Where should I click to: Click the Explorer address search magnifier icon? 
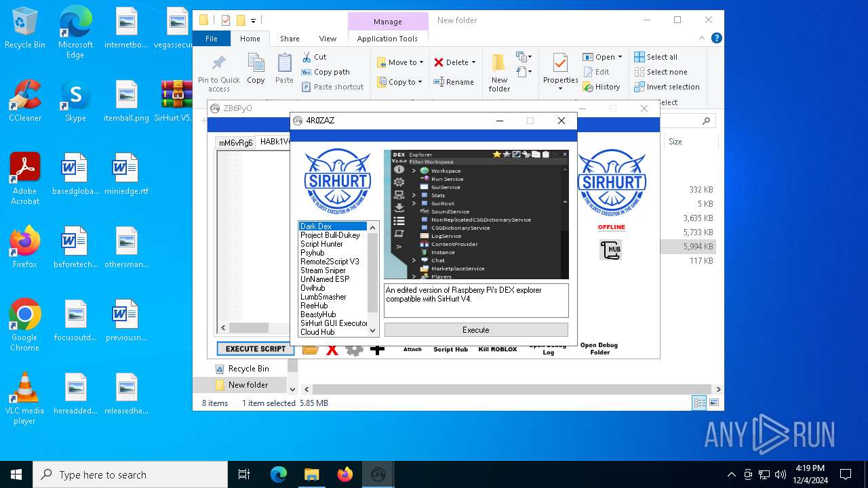(706, 121)
